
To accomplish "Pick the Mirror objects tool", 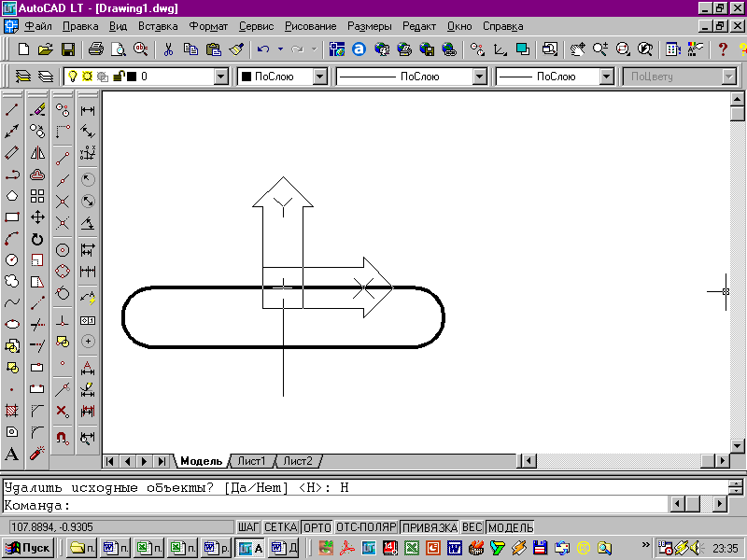I will coord(37,153).
